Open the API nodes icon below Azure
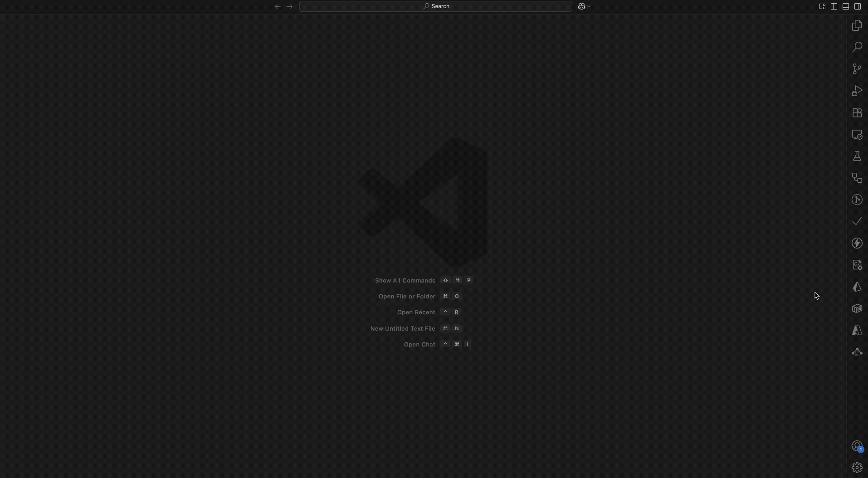The width and height of the screenshot is (868, 478). point(857,352)
